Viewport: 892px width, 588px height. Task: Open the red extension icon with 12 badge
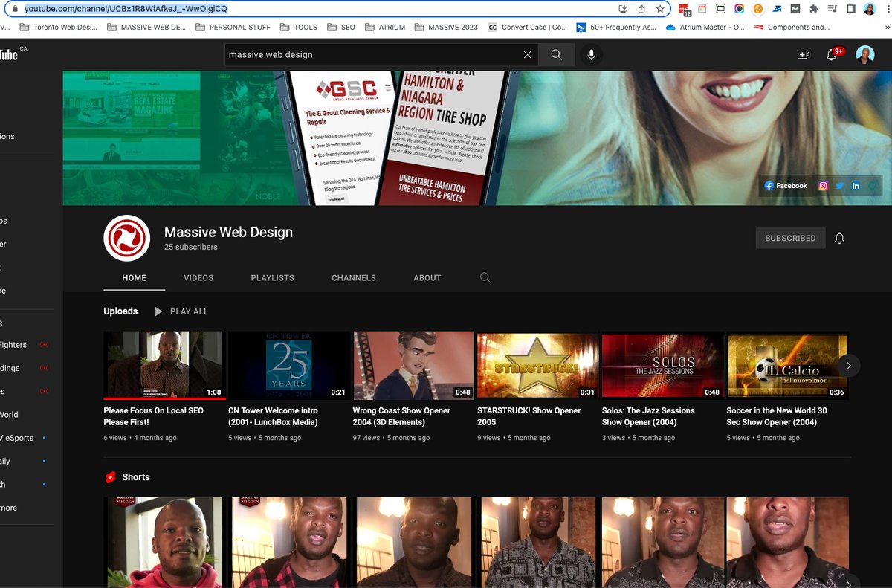click(684, 10)
